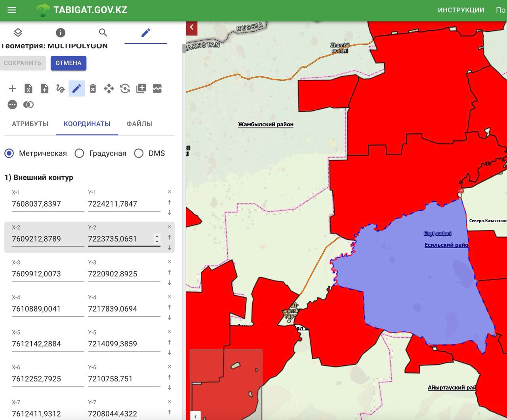Select the Метрическая radio option

tap(9, 153)
